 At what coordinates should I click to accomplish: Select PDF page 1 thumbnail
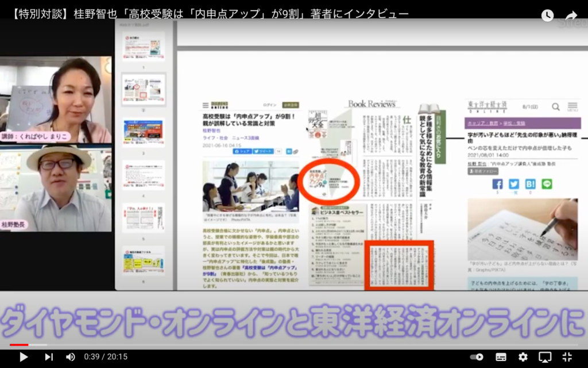click(x=143, y=46)
